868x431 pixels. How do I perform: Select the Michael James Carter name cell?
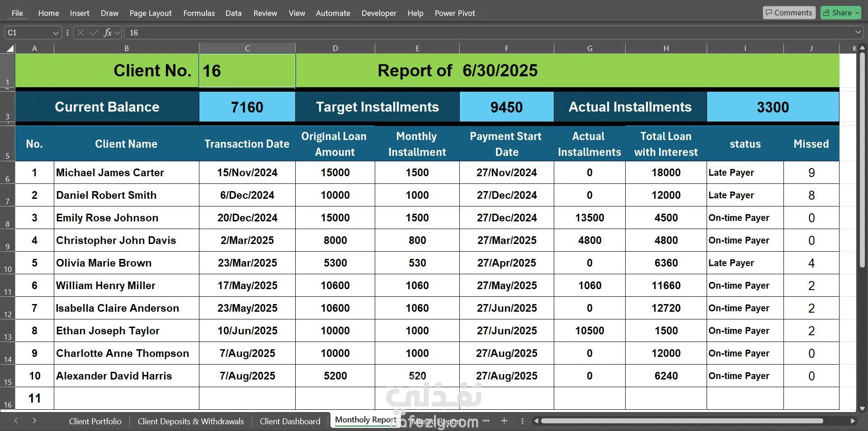pos(127,173)
